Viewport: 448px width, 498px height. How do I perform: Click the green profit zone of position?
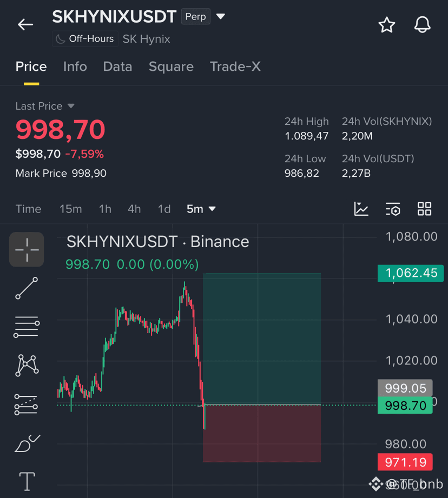[x=262, y=338]
